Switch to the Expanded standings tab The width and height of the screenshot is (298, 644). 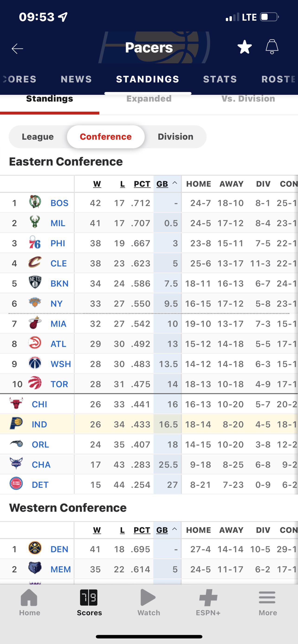[149, 99]
